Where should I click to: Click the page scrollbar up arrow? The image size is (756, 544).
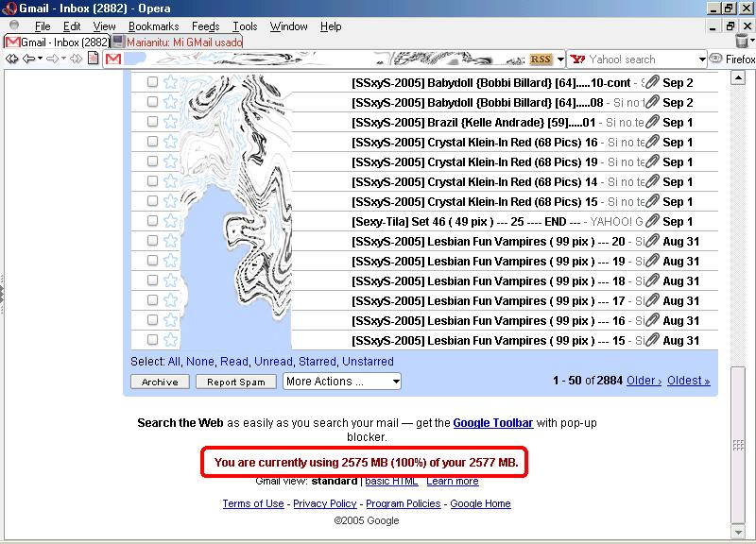pos(738,77)
